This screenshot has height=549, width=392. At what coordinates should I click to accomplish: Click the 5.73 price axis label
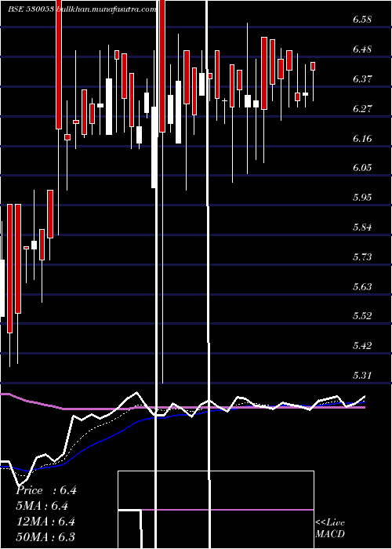(x=361, y=257)
